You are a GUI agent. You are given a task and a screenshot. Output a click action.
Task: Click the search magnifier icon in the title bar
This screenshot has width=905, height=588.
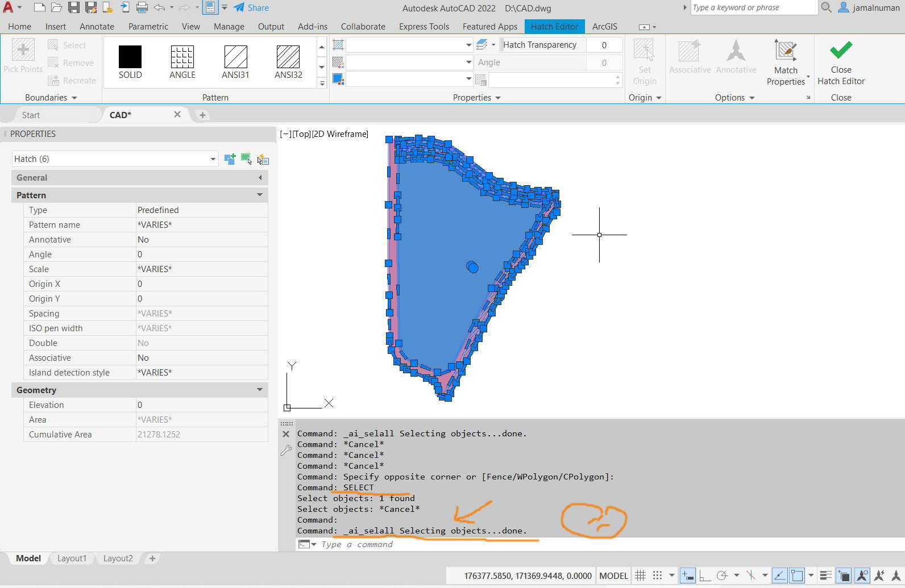(827, 7)
